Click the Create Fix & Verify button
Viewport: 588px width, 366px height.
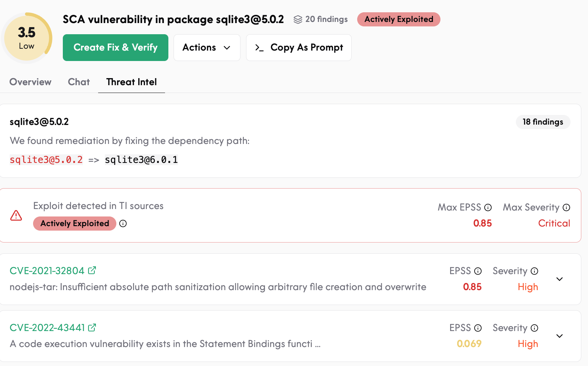[x=116, y=48]
